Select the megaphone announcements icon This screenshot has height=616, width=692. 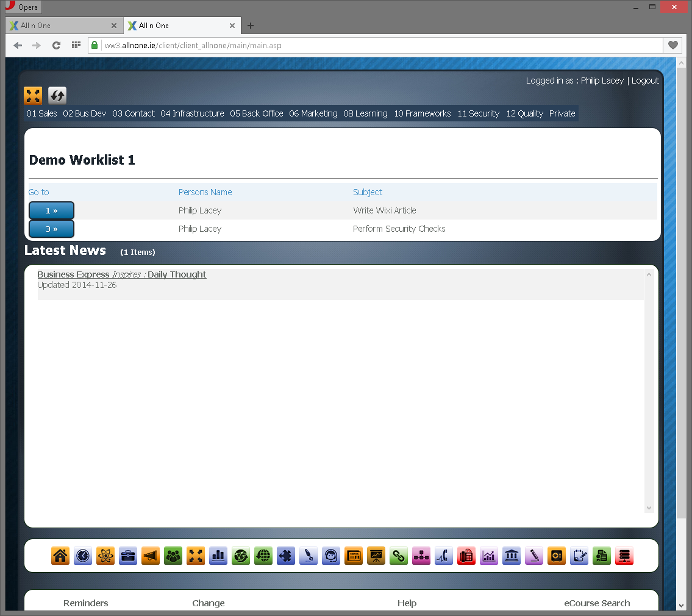point(150,556)
